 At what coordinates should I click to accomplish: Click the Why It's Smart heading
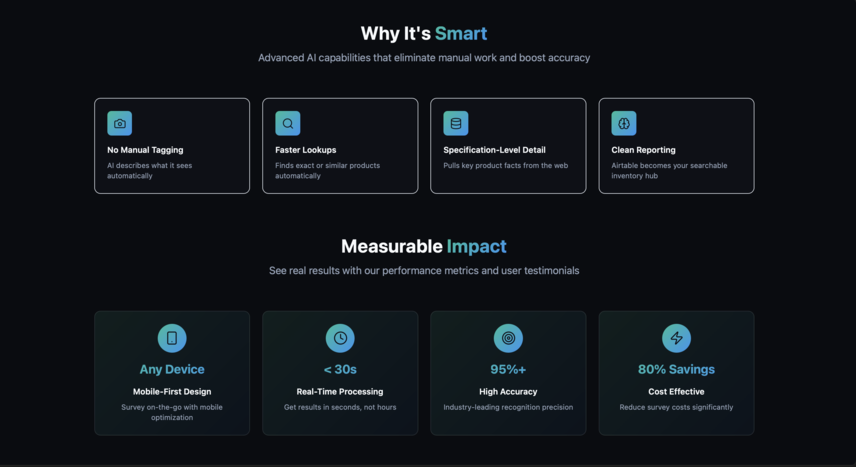click(424, 33)
